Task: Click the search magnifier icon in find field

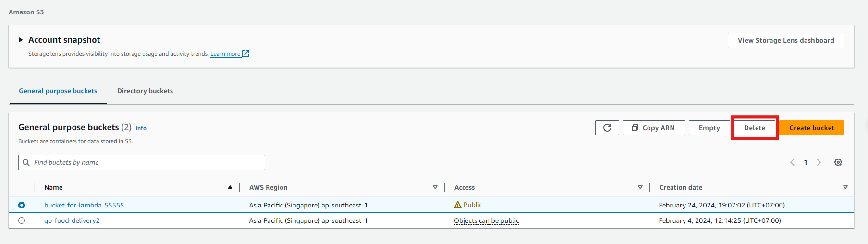Action: point(26,162)
